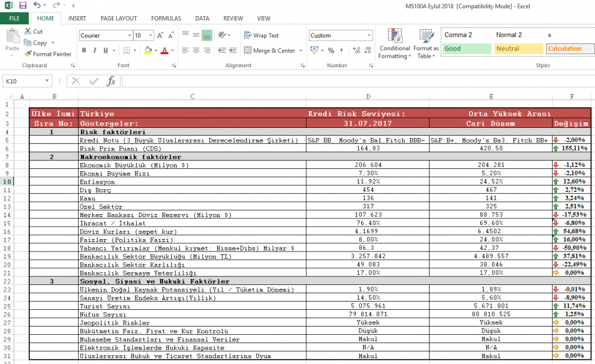
Task: Expand the font color dropdown arrow
Action: (173, 51)
